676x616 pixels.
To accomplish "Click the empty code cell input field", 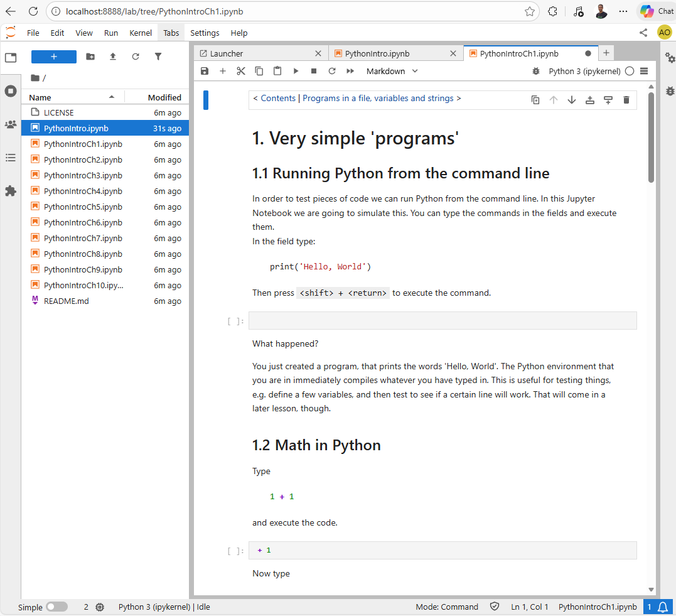I will coord(443,321).
